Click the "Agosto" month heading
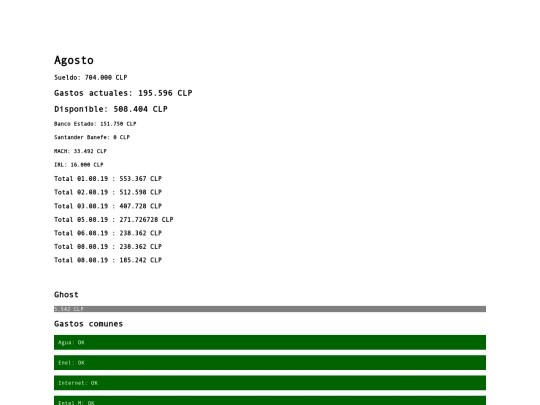 point(74,60)
